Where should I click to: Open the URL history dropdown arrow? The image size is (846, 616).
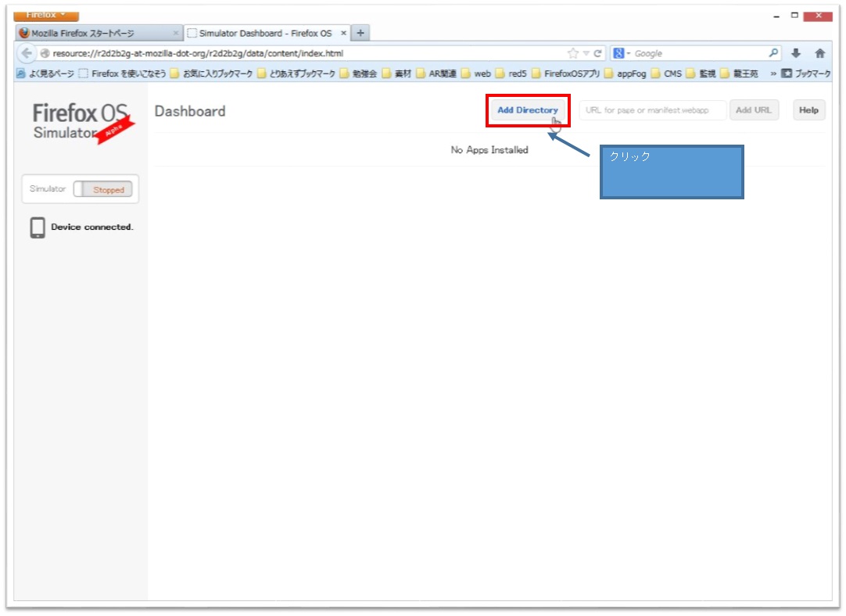[586, 53]
